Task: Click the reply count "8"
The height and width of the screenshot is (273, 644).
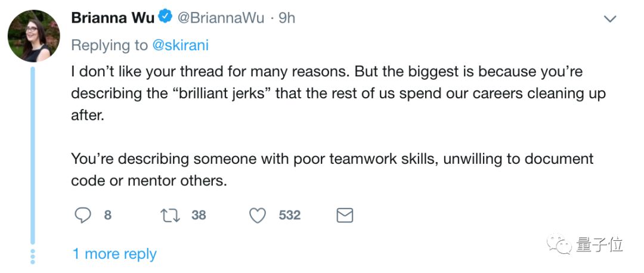Action: pyautogui.click(x=107, y=215)
